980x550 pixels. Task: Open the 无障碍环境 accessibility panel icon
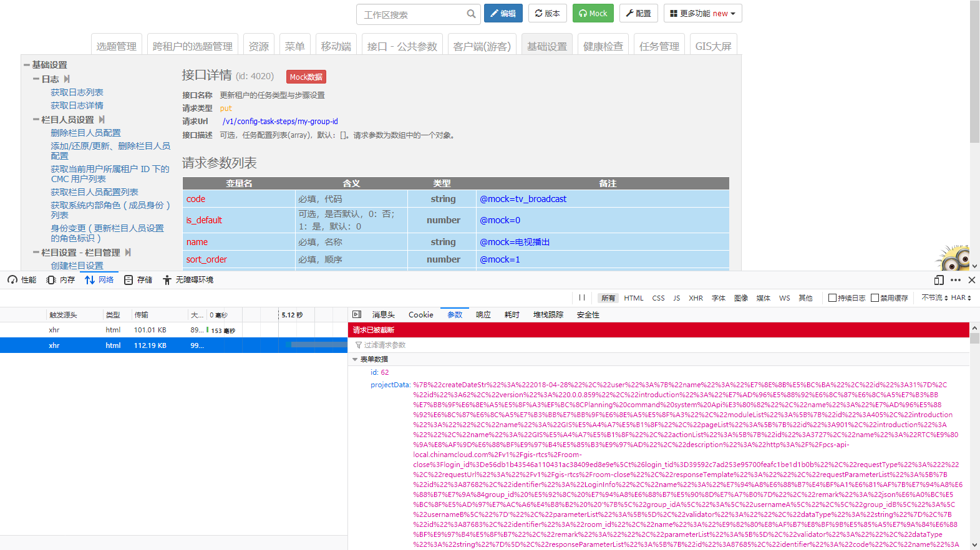[167, 280]
